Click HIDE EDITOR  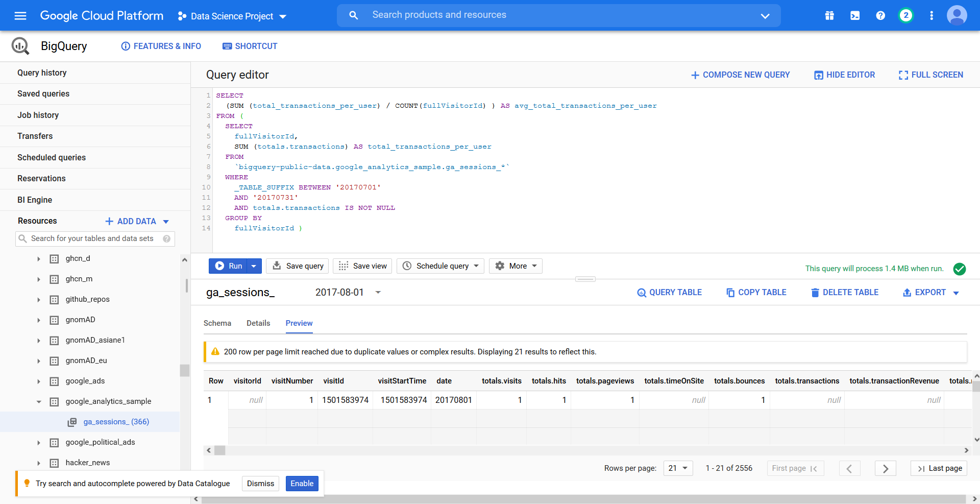tap(844, 75)
